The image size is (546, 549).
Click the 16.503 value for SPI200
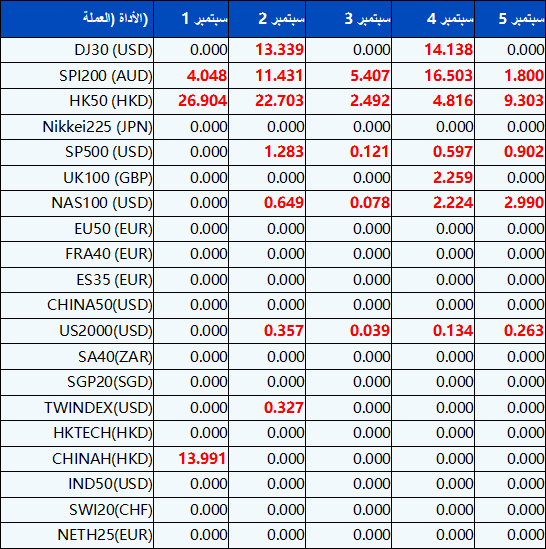coord(449,76)
